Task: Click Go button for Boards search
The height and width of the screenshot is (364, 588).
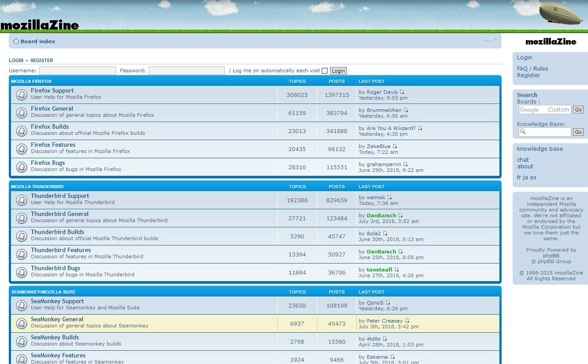Action: [578, 109]
